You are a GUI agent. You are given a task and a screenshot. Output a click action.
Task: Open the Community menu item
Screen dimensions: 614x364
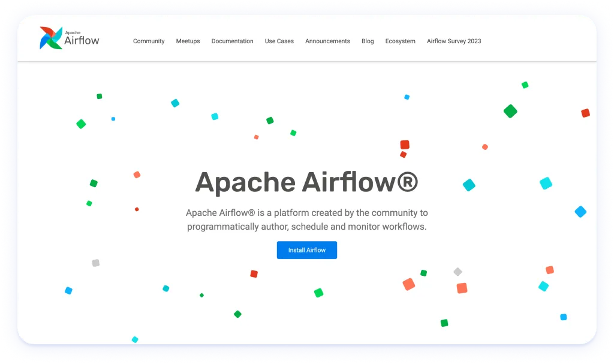click(x=149, y=41)
